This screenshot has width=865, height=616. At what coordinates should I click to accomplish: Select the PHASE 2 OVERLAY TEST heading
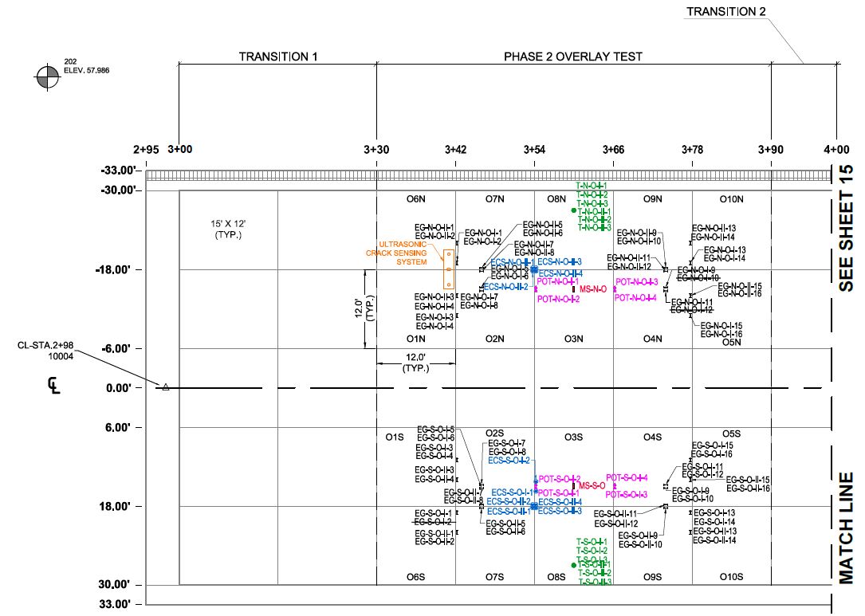573,57
